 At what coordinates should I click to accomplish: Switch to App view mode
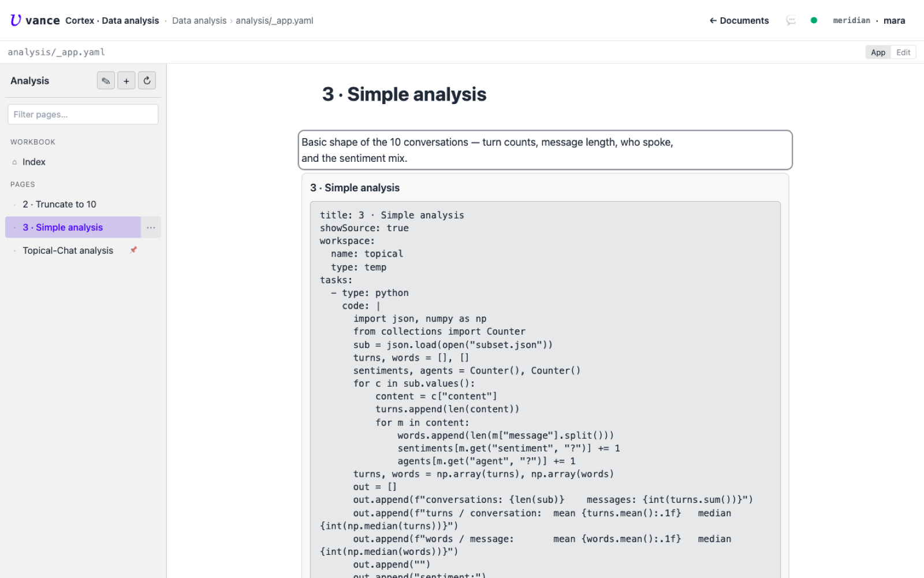click(878, 52)
